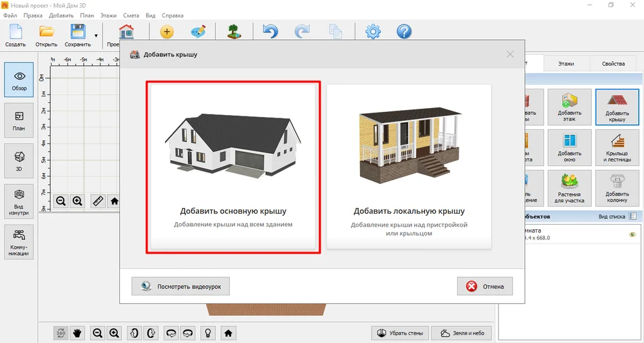
Task: Select the 3D view mode icon
Action: pyautogui.click(x=19, y=161)
